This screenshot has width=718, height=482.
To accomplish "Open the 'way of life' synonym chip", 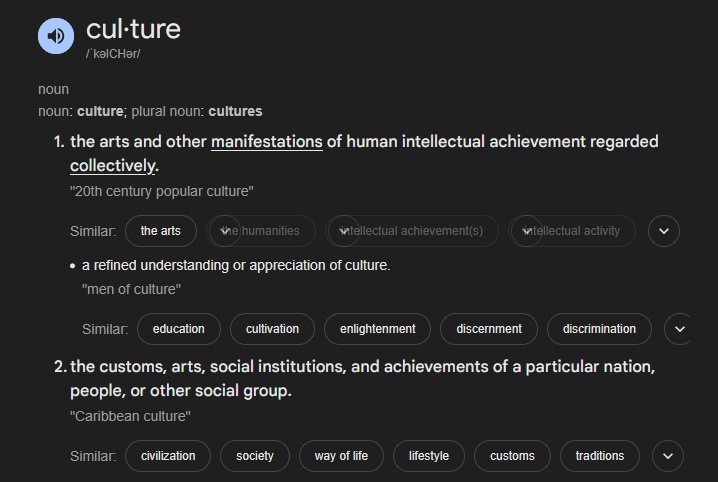I will [341, 456].
